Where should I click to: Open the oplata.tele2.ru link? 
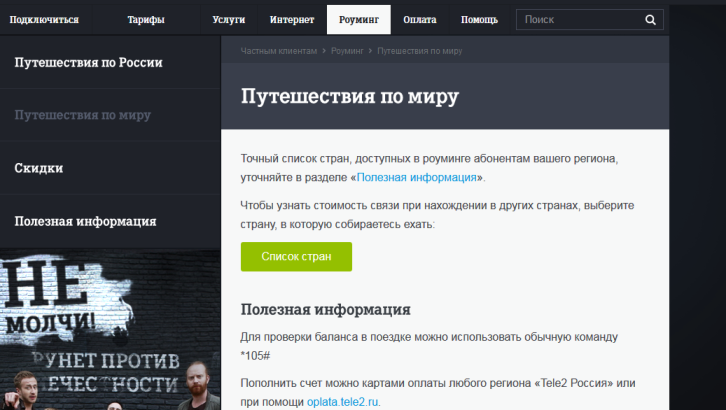click(343, 402)
